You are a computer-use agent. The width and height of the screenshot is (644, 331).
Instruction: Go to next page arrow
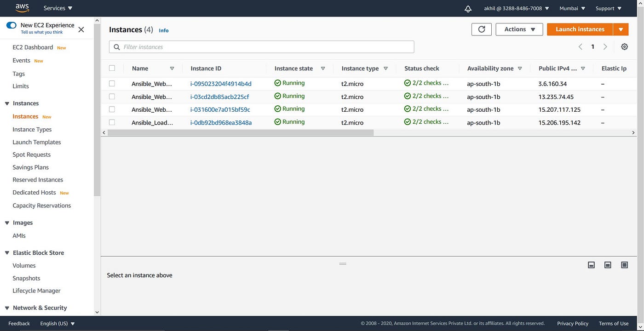pos(605,47)
